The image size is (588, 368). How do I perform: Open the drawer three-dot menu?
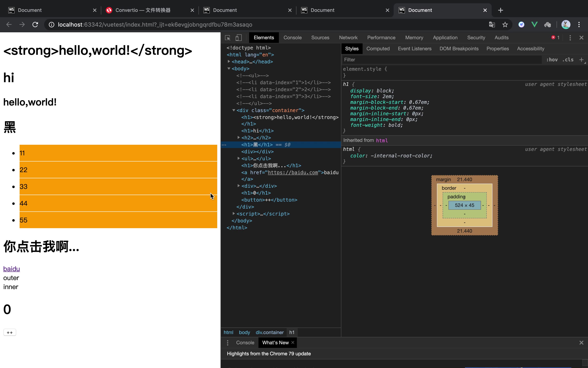pyautogui.click(x=228, y=343)
